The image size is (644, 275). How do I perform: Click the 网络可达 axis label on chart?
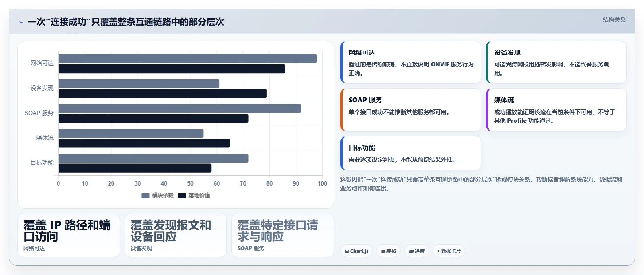[42, 63]
